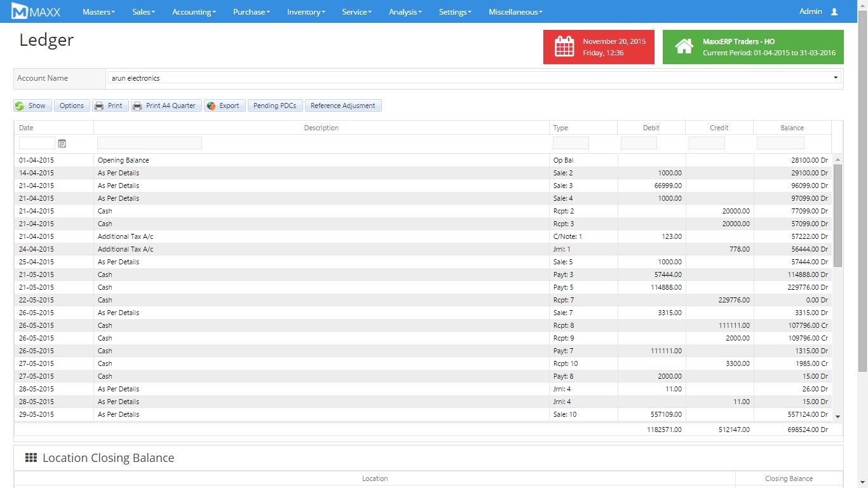
Task: Expand the Account Name dropdown
Action: coord(835,78)
